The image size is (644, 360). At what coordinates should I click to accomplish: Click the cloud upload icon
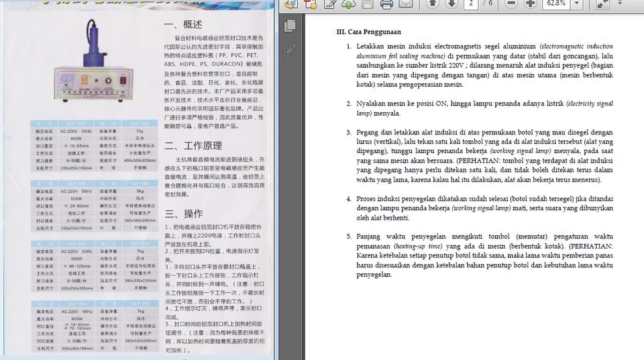(x=349, y=4)
